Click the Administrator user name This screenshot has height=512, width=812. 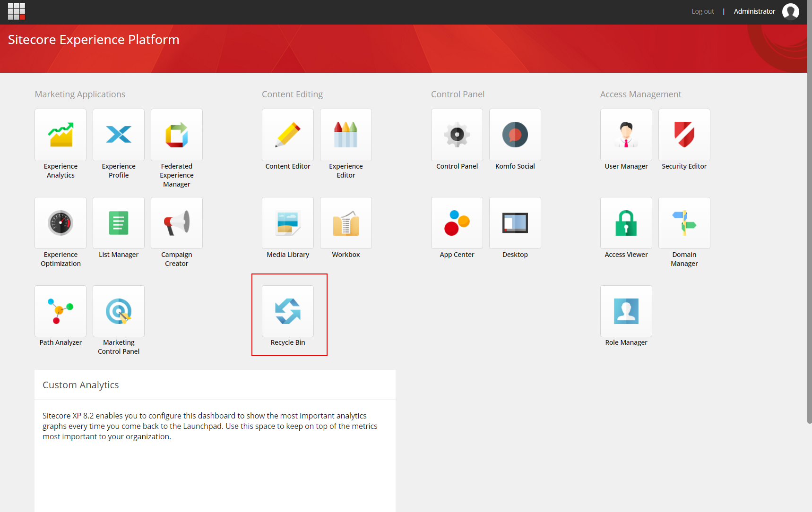point(754,11)
